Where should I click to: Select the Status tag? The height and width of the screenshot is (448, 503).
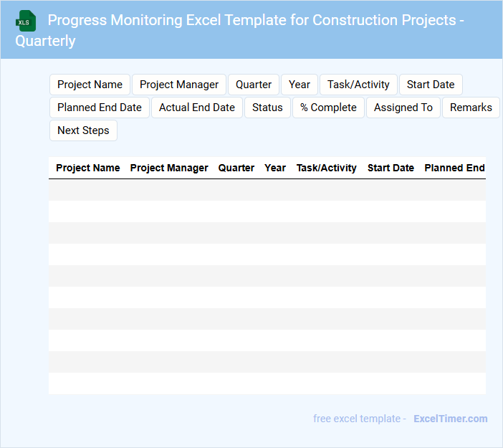pyautogui.click(x=267, y=108)
